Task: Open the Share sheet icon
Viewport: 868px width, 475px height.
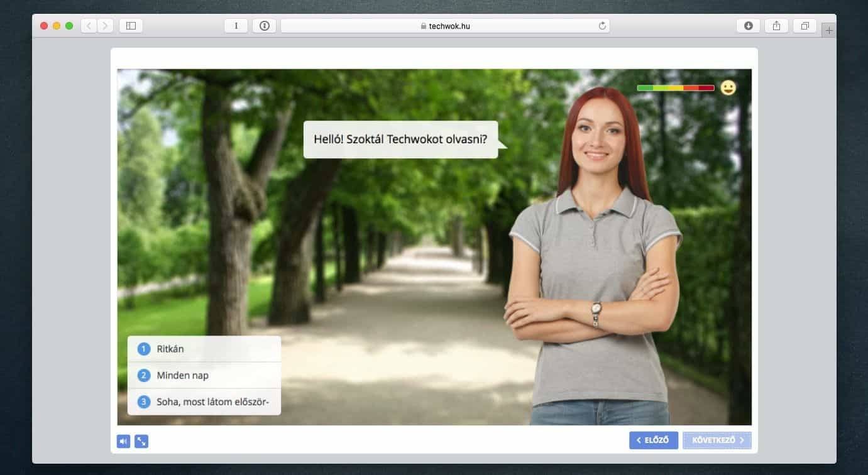Action: (x=776, y=26)
